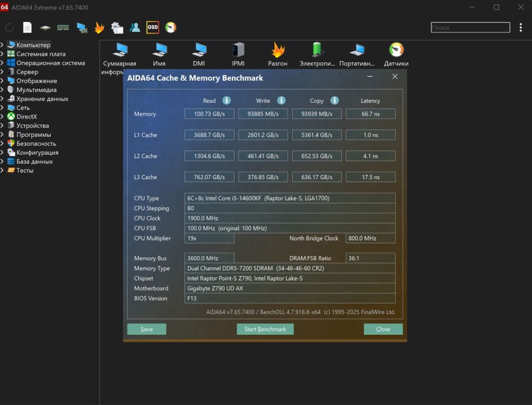Expand the Мультимедиа tree node arrow
The height and width of the screenshot is (405, 532).
2,89
